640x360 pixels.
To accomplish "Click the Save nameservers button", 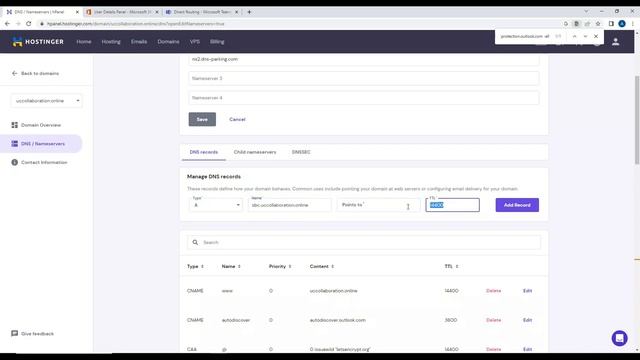I will point(202,119).
